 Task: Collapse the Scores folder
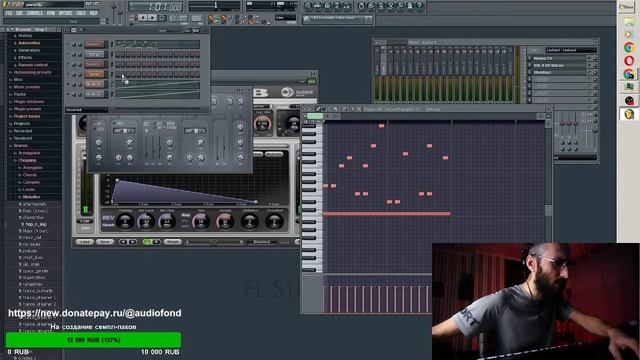20,146
